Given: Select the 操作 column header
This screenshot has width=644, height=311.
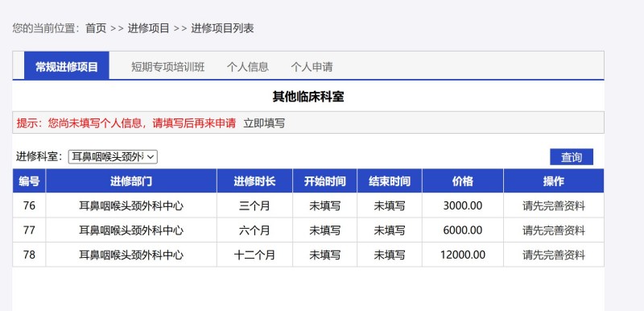Looking at the screenshot, I should 554,180.
